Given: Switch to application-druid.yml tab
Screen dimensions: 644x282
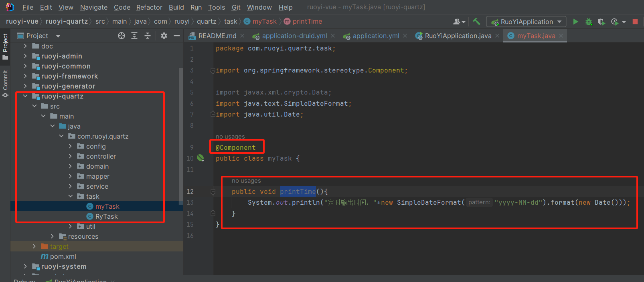Looking at the screenshot, I should [294, 36].
